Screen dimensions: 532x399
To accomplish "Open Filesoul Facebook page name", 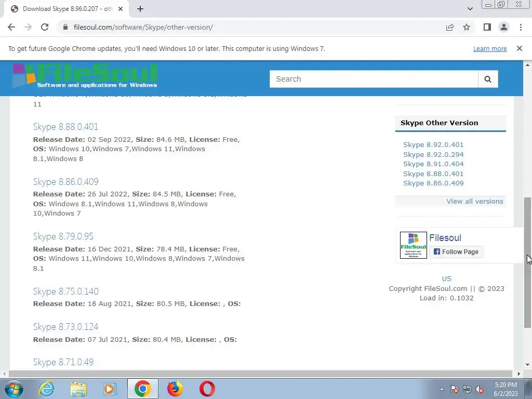I will 445,238.
